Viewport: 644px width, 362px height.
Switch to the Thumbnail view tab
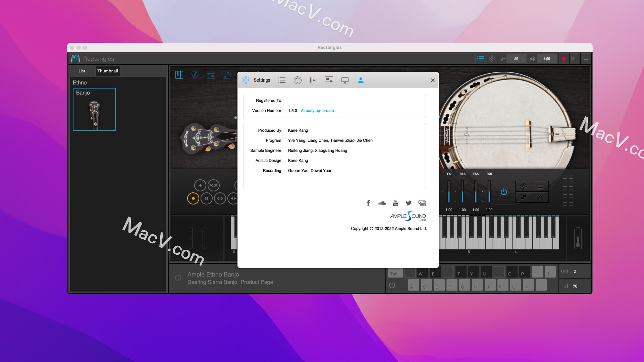pyautogui.click(x=108, y=71)
